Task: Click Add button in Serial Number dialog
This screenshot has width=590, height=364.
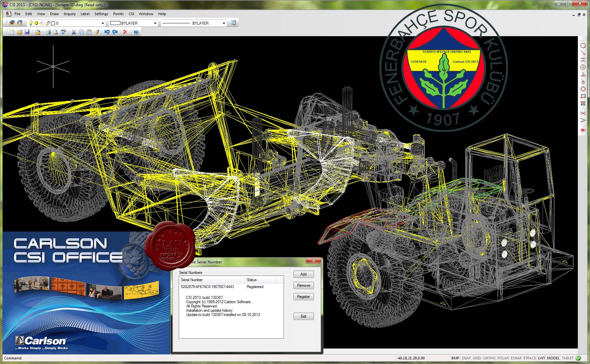Action: (x=303, y=274)
